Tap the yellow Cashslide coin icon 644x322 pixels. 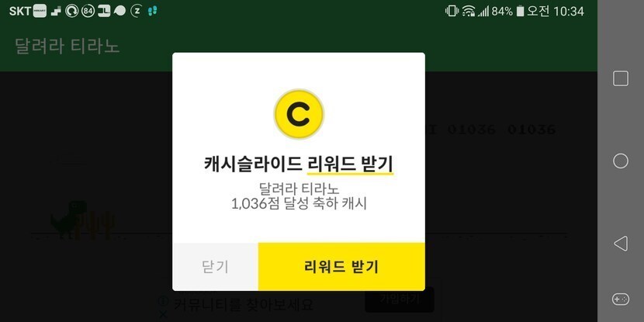(x=299, y=114)
